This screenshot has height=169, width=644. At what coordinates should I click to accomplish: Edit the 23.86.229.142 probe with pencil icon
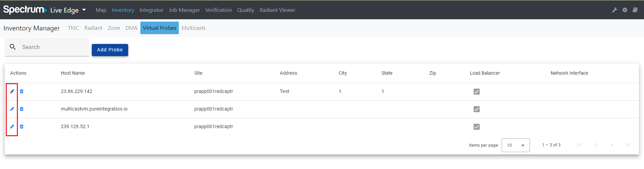coord(12,91)
